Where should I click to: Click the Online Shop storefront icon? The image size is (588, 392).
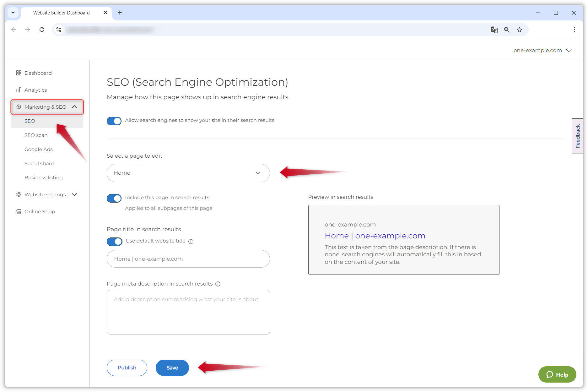[x=19, y=211]
